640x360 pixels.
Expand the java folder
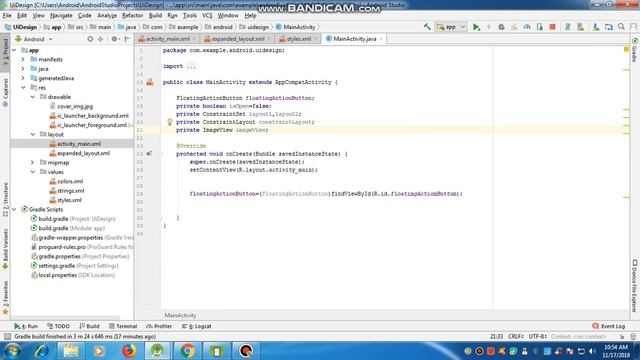point(23,69)
